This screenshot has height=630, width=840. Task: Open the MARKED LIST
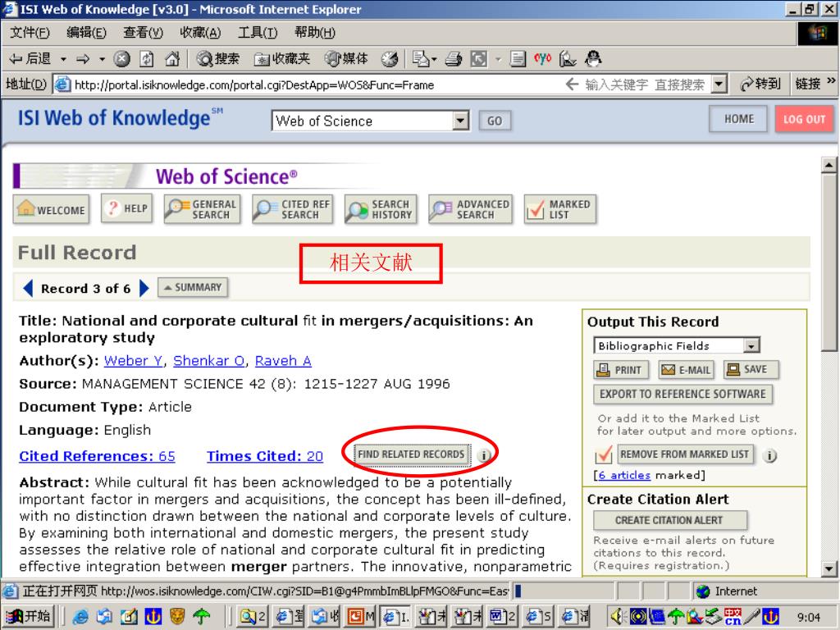tap(559, 209)
